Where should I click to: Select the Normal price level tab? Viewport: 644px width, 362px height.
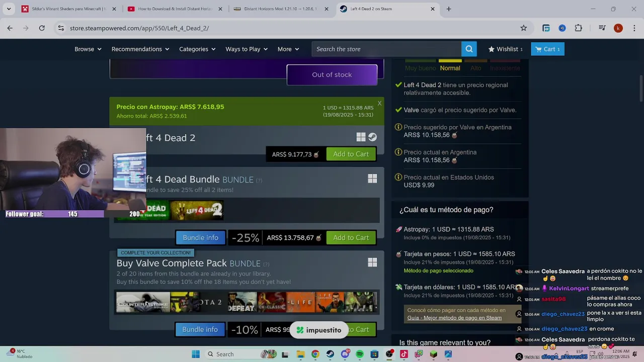pos(450,68)
